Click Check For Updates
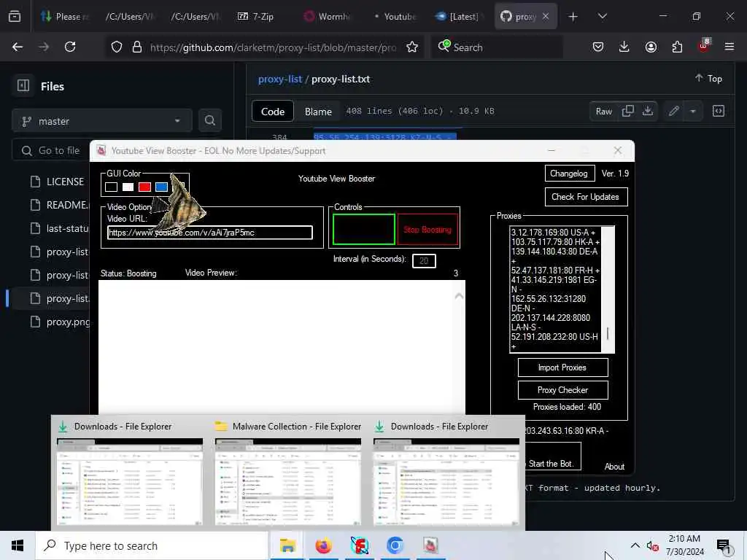 point(586,197)
